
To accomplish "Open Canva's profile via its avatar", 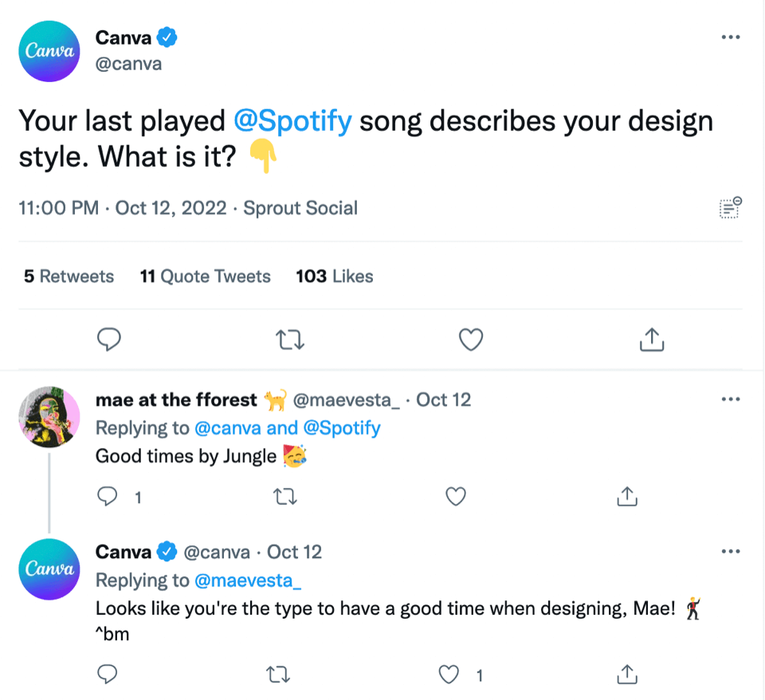I will pyautogui.click(x=49, y=51).
